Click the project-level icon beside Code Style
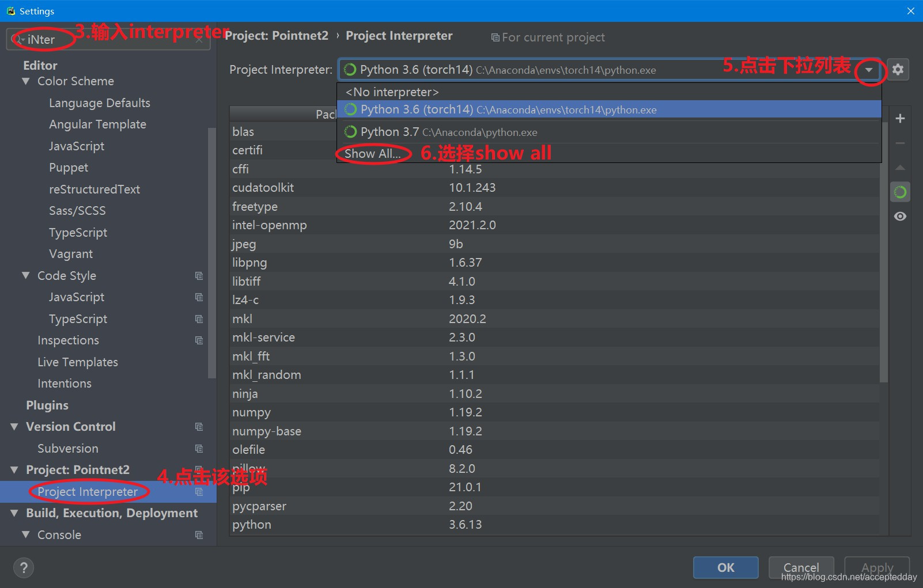 tap(199, 276)
